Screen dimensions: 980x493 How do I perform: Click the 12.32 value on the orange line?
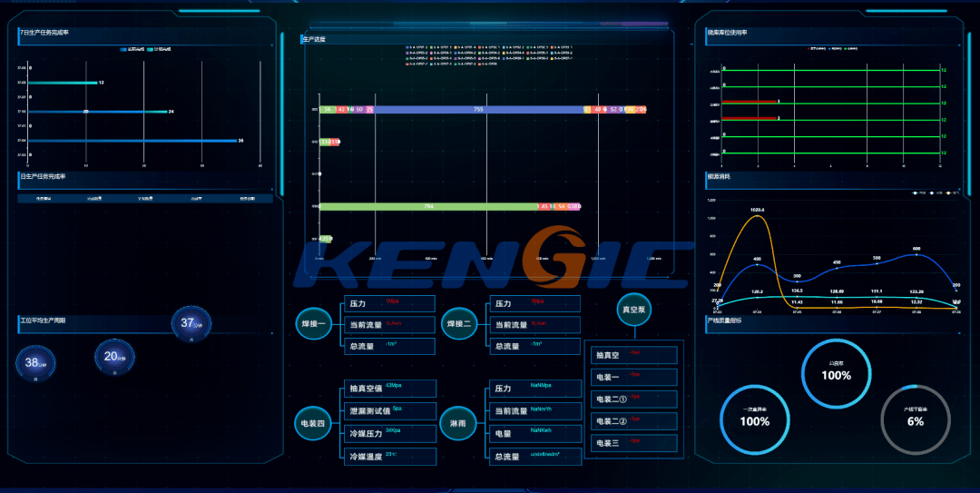click(916, 301)
